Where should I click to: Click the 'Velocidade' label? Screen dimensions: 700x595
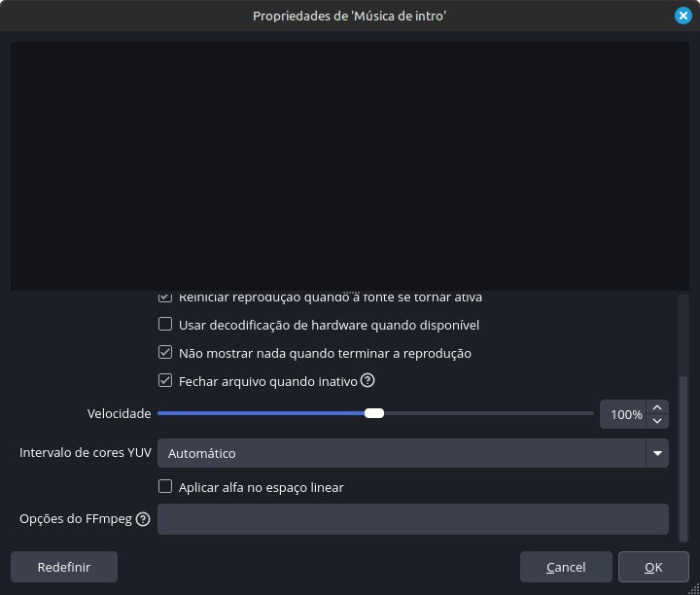point(120,414)
